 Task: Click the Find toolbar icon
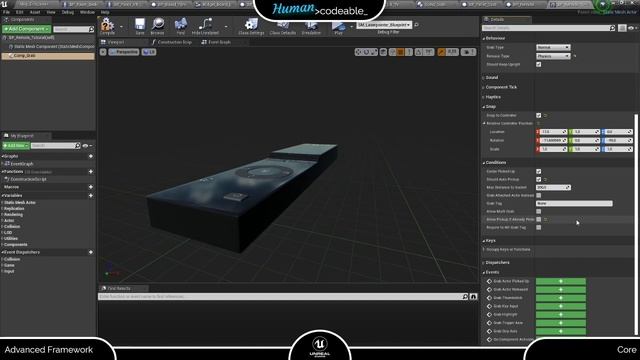tap(180, 25)
